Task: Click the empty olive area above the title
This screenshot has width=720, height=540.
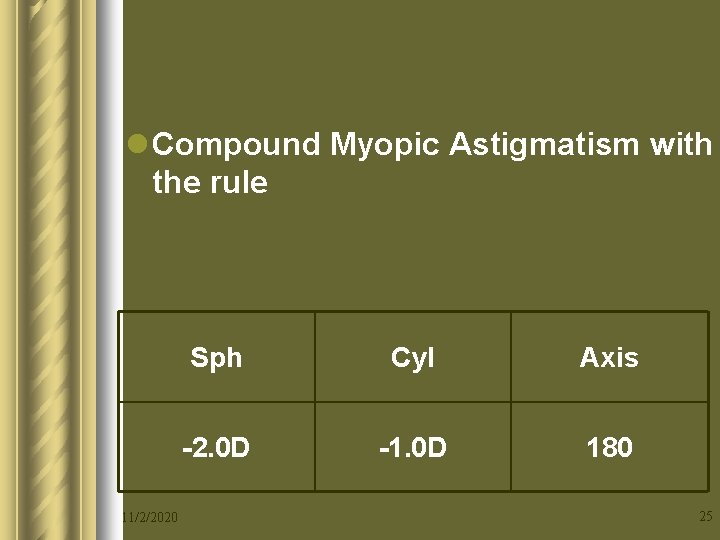Action: tap(421, 62)
